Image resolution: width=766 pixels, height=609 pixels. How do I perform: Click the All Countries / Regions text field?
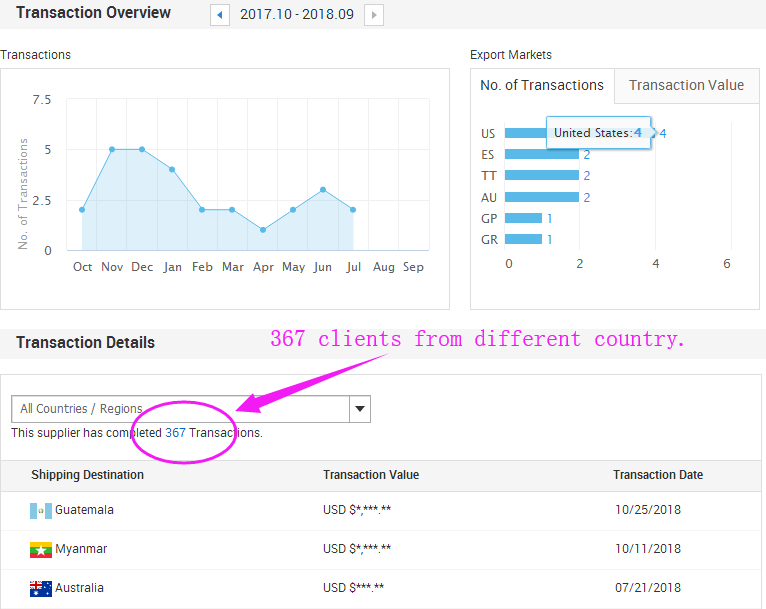(180, 409)
